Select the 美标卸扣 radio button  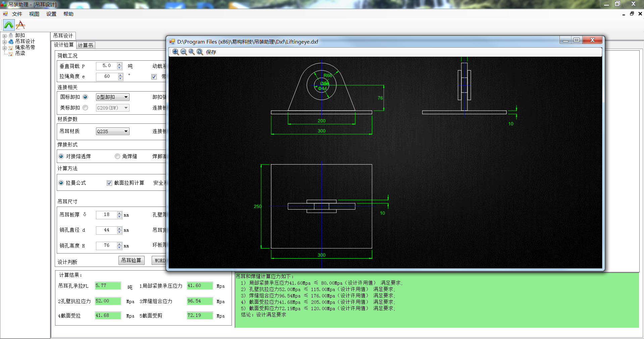pyautogui.click(x=85, y=108)
